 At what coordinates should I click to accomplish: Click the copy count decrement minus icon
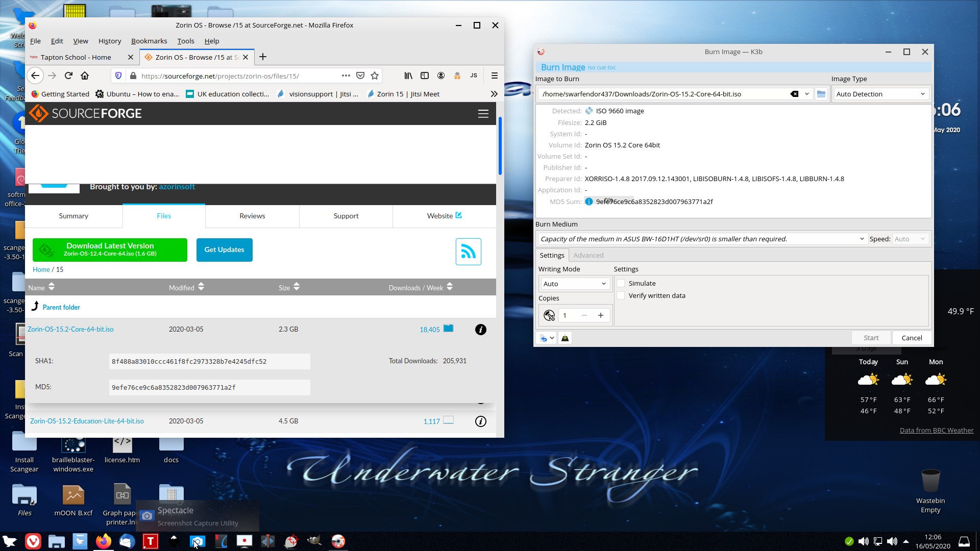(x=583, y=315)
